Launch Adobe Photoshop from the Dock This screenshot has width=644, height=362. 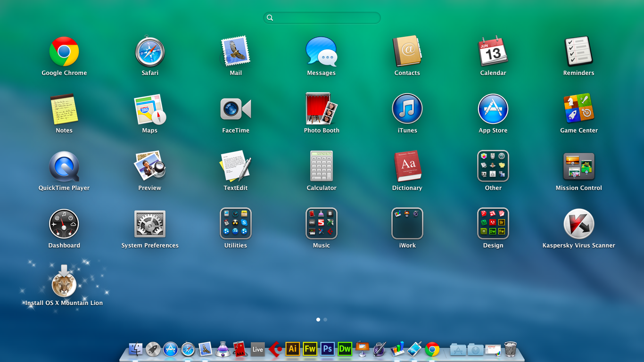click(328, 349)
